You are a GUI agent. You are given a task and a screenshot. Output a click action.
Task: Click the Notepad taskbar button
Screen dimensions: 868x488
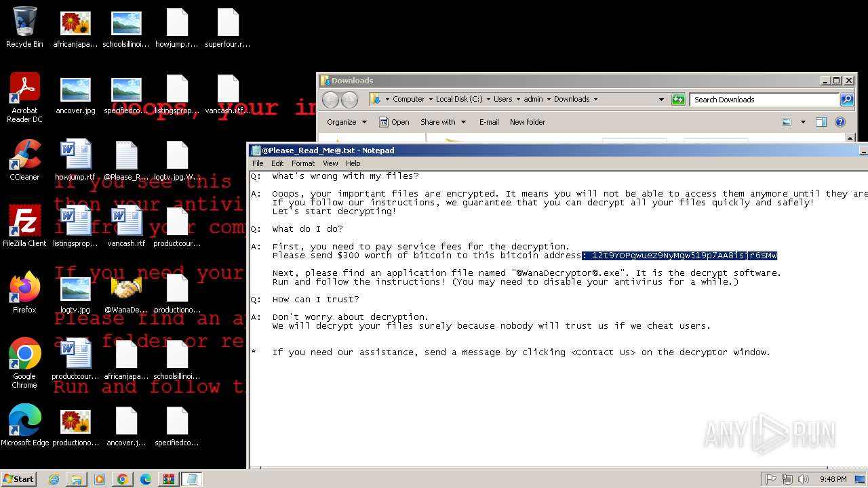(x=191, y=479)
